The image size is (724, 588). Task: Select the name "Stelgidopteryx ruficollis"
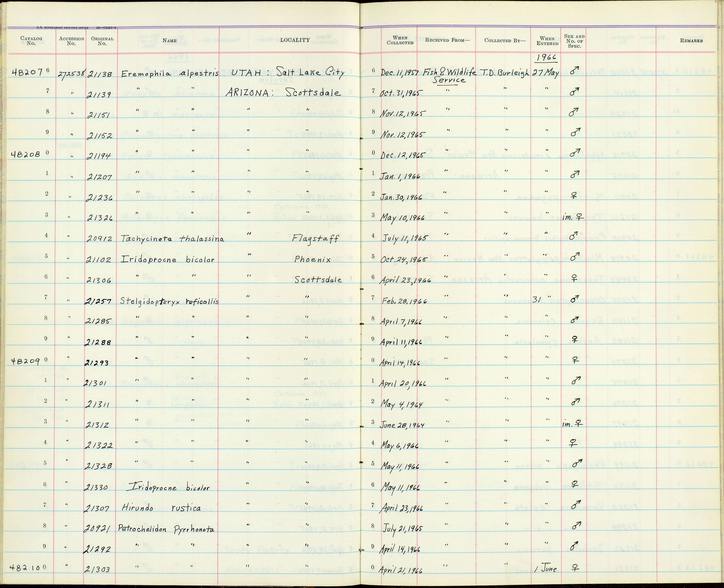coord(170,301)
